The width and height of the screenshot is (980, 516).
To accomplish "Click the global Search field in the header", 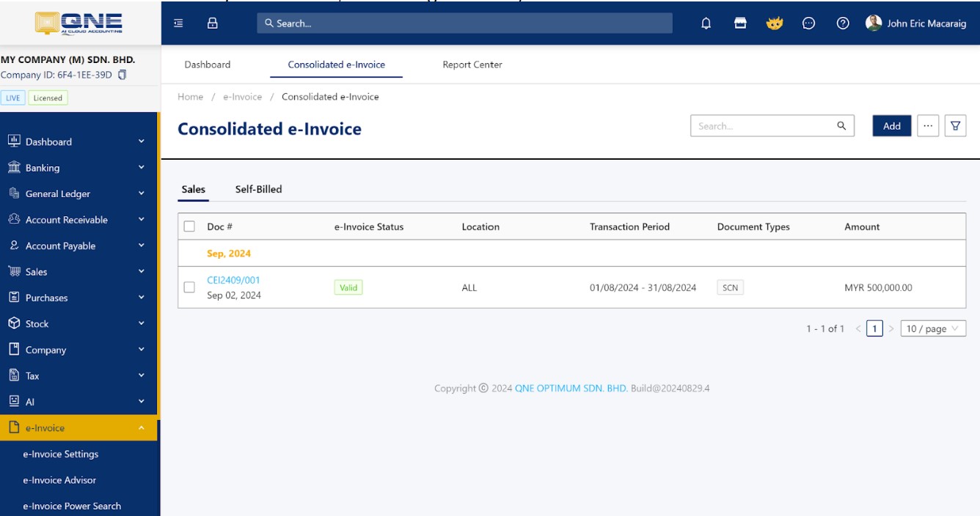I will click(464, 23).
